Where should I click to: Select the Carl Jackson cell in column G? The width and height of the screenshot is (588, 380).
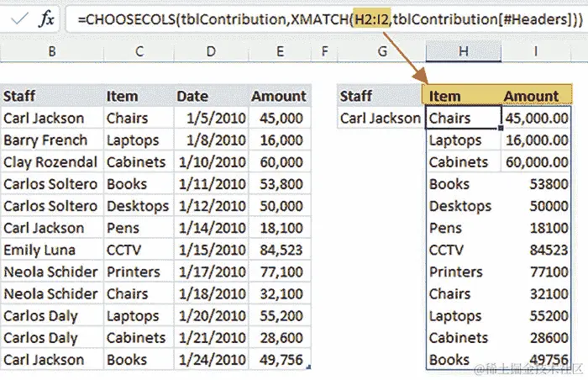click(x=381, y=118)
